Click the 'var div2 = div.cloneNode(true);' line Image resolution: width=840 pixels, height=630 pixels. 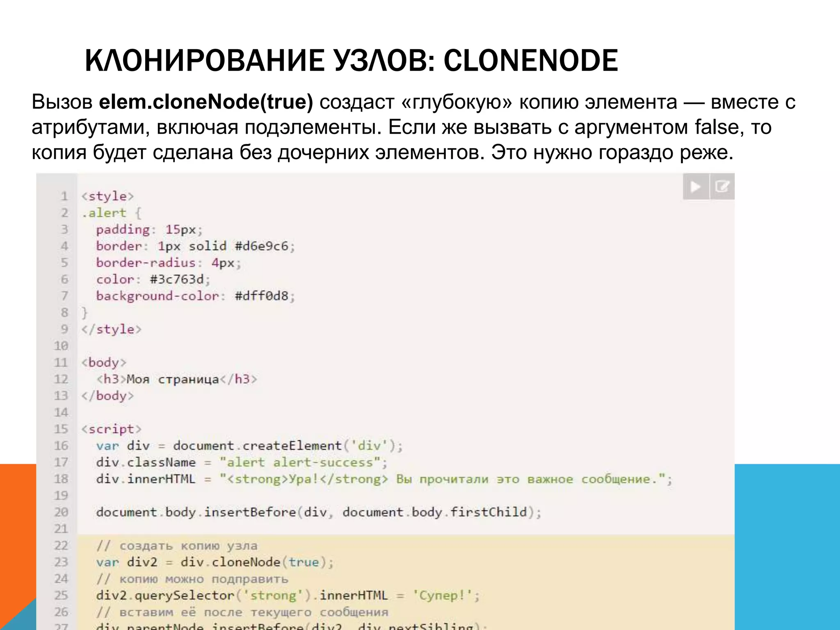click(215, 562)
